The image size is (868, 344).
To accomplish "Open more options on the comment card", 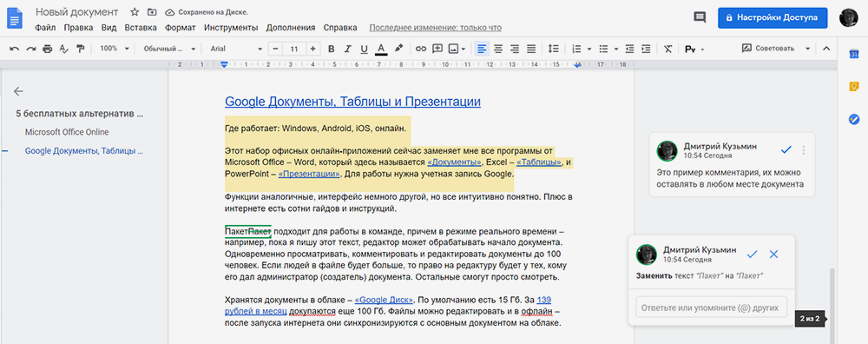I will click(x=804, y=150).
